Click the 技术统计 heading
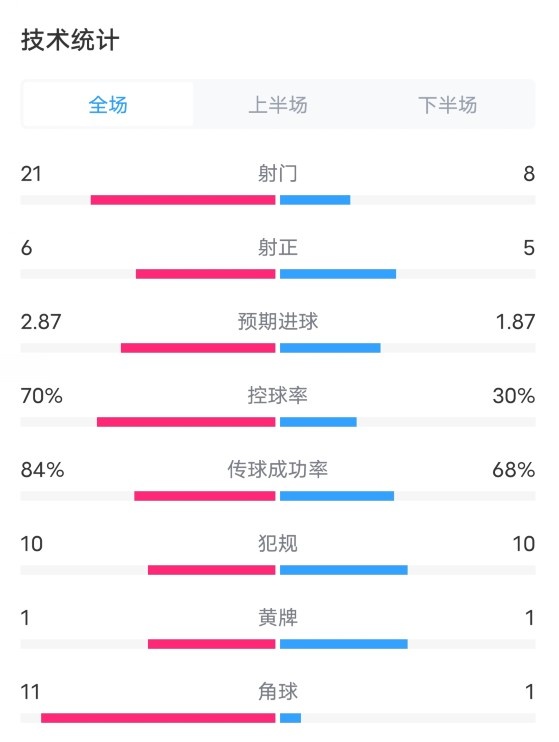 (70, 40)
